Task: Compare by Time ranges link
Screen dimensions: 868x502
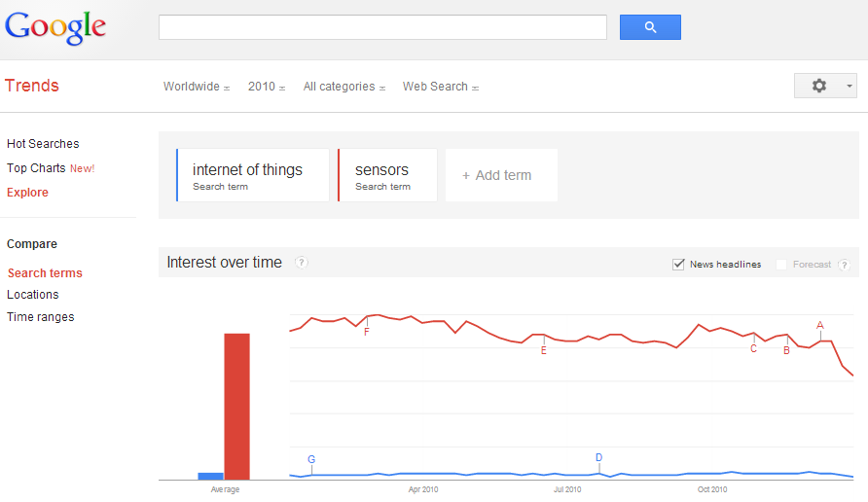Action: pyautogui.click(x=41, y=317)
